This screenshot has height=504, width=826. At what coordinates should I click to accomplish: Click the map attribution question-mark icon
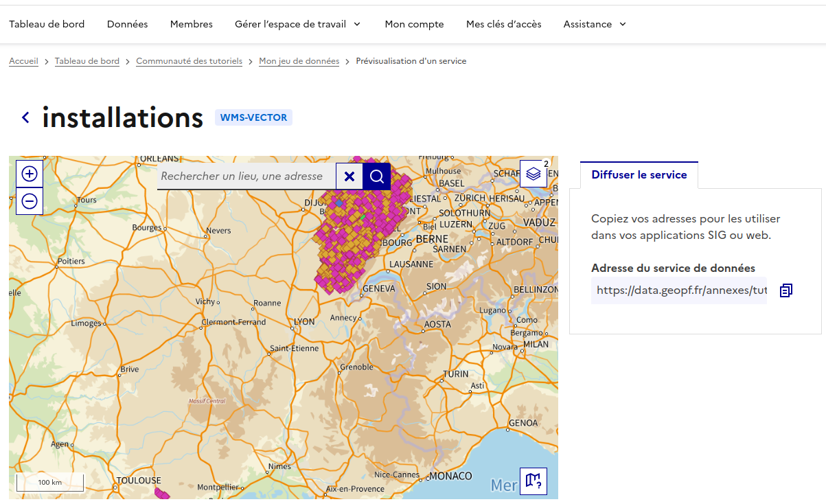point(534,481)
